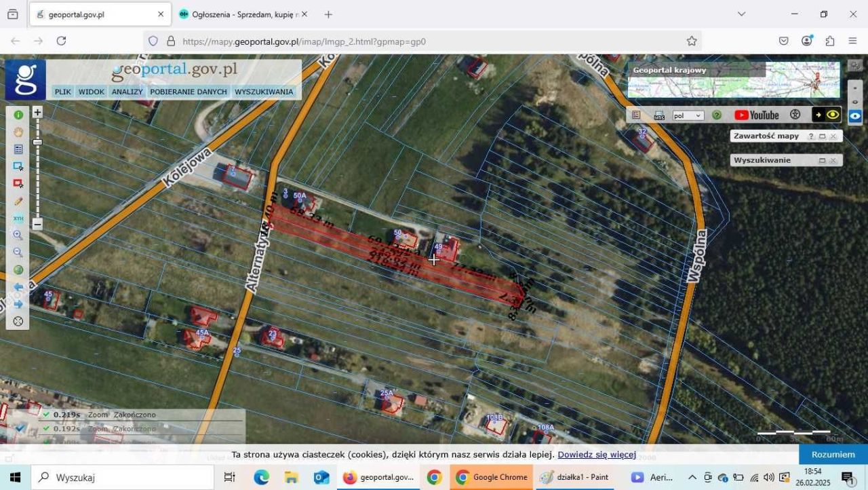Image resolution: width=868 pixels, height=490 pixels.
Task: Click the minus button on zoom slider
Action: 37,224
